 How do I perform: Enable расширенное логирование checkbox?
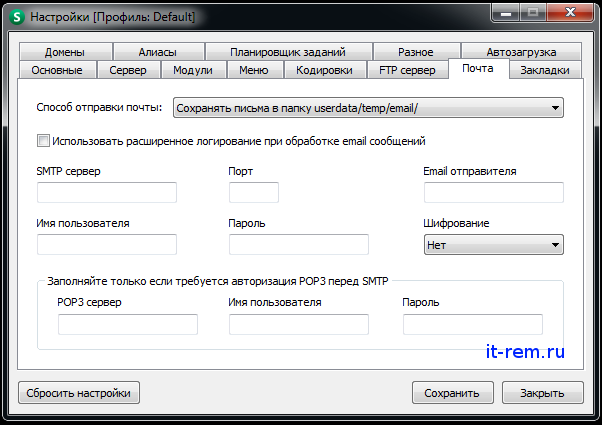(43, 141)
